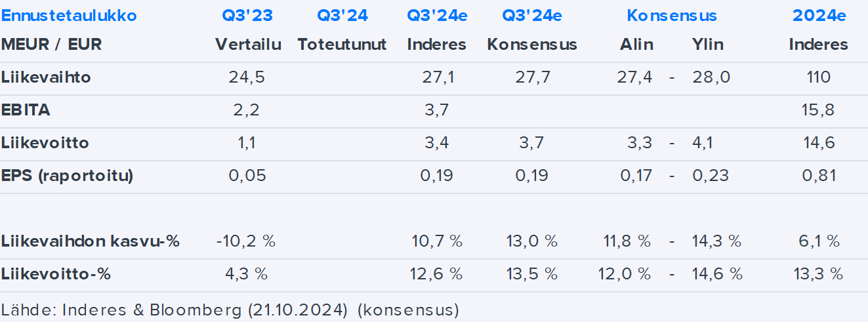The height and width of the screenshot is (322, 868).
Task: Select the 2024e EBITA value 15,8
Action: click(x=818, y=110)
